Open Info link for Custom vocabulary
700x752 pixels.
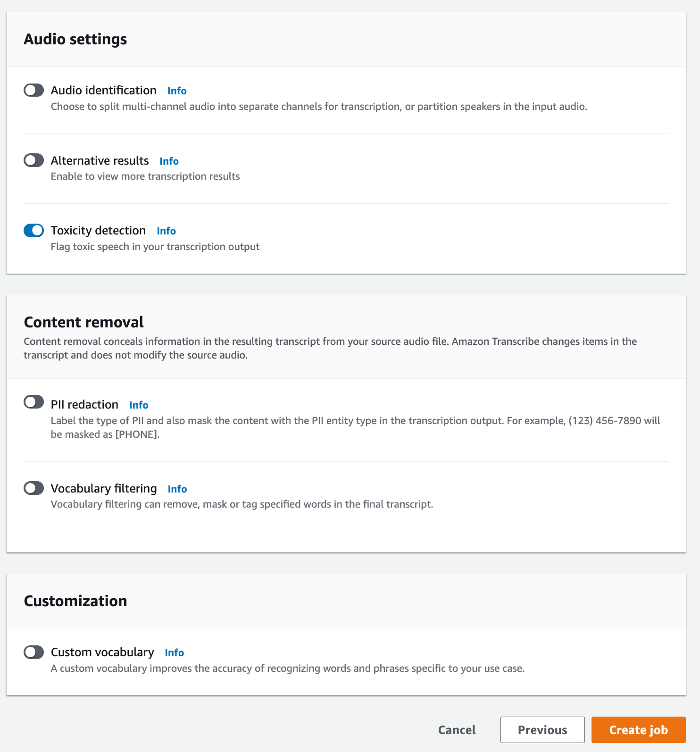(174, 653)
